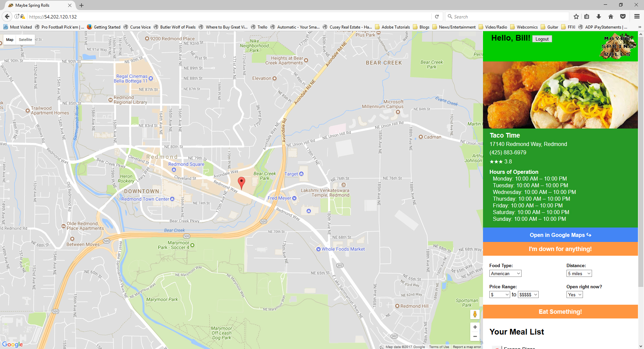Click the address 17140 Redmond Way, Redmond

pyautogui.click(x=528, y=144)
